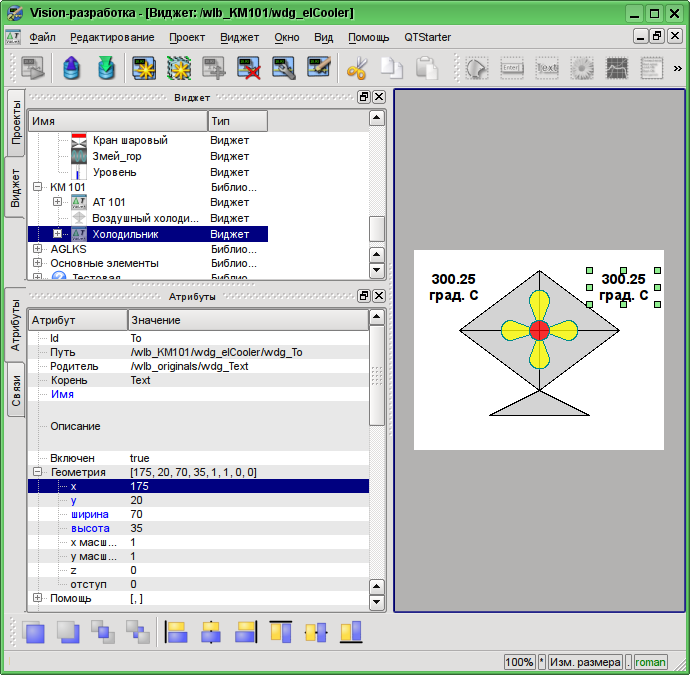Click the Copy documents icon in toolbar

pos(391,69)
